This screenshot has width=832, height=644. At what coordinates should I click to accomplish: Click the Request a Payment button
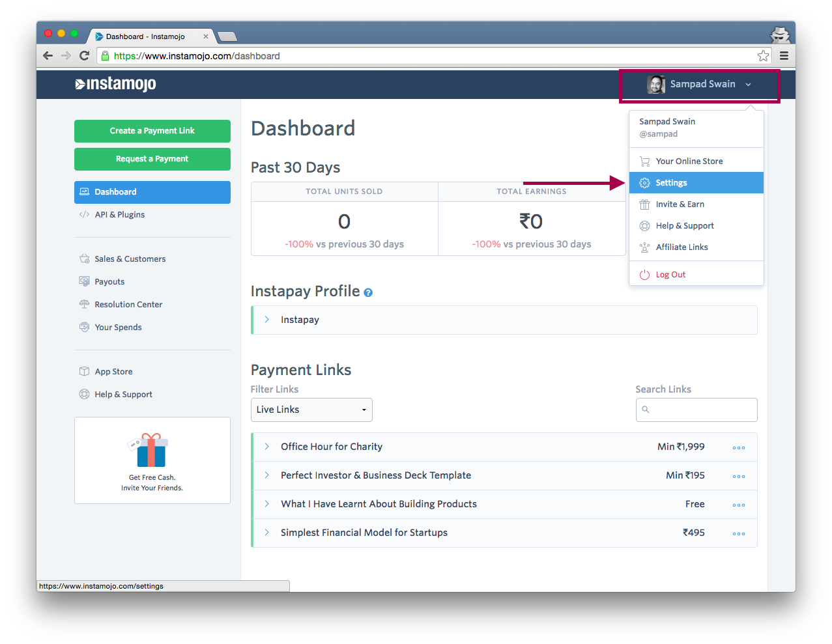pos(152,159)
